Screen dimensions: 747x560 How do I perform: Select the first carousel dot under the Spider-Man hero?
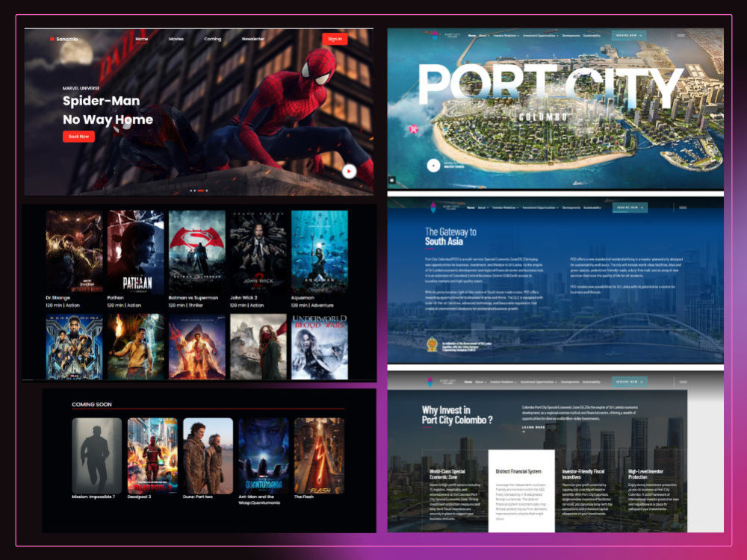pos(191,190)
